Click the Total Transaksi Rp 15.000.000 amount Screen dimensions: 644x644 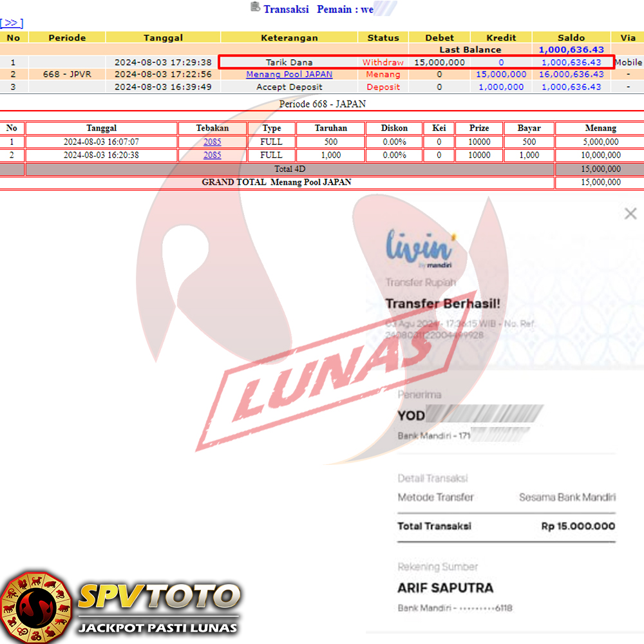[578, 526]
